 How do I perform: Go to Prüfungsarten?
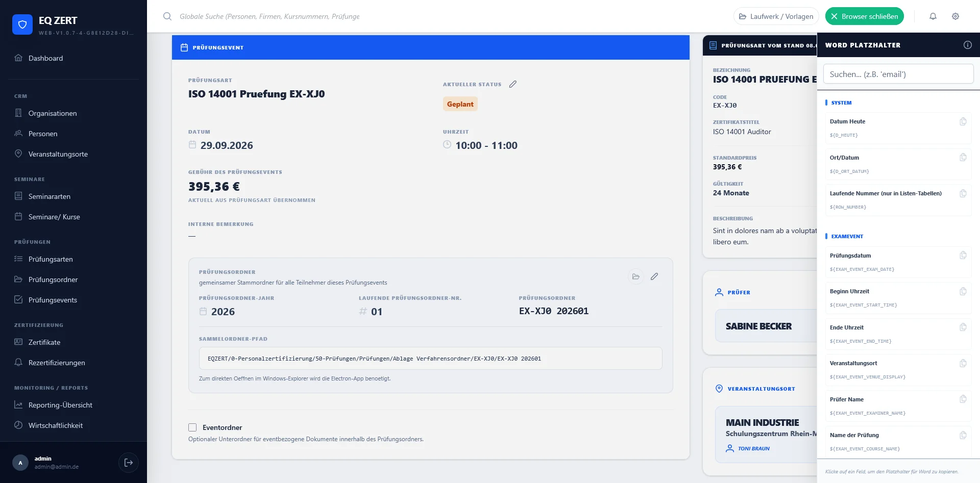coord(73,259)
